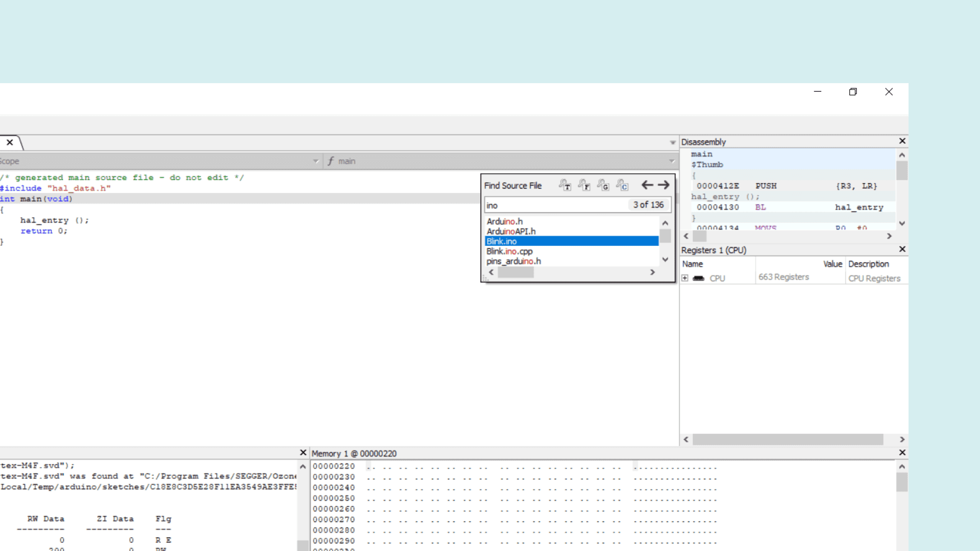Select Blink.ino.cpp in results list

tap(509, 252)
